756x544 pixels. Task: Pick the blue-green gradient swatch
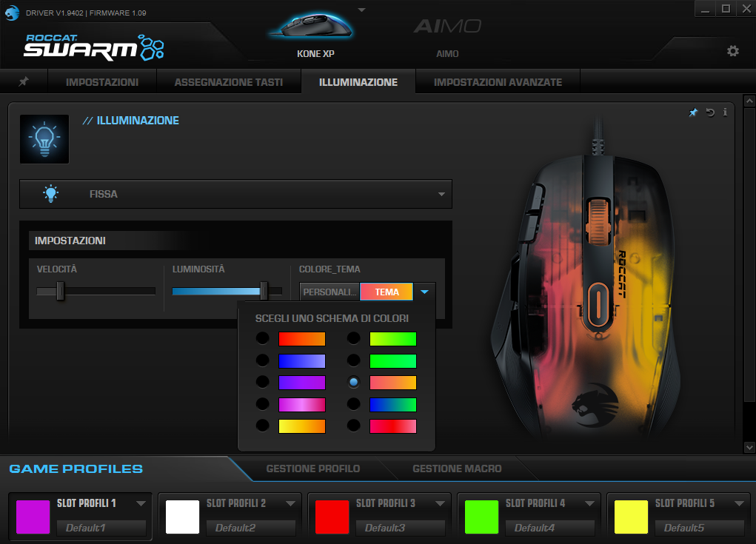click(393, 404)
